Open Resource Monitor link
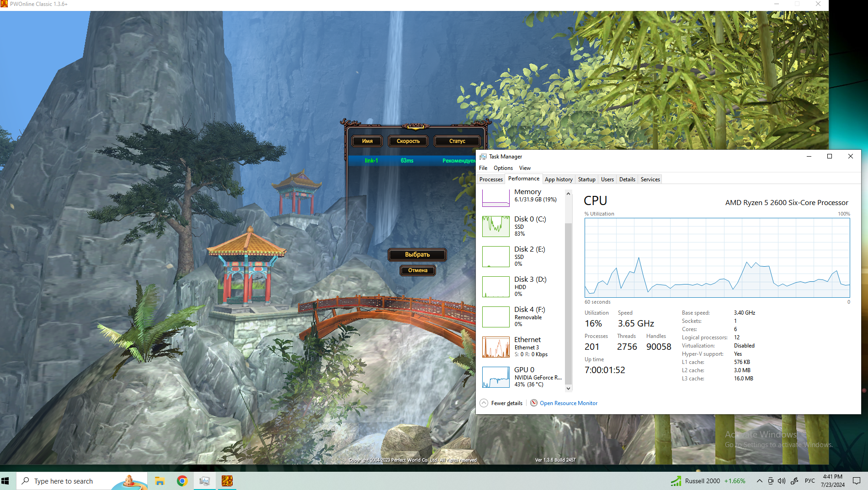868x490 pixels. pos(568,403)
